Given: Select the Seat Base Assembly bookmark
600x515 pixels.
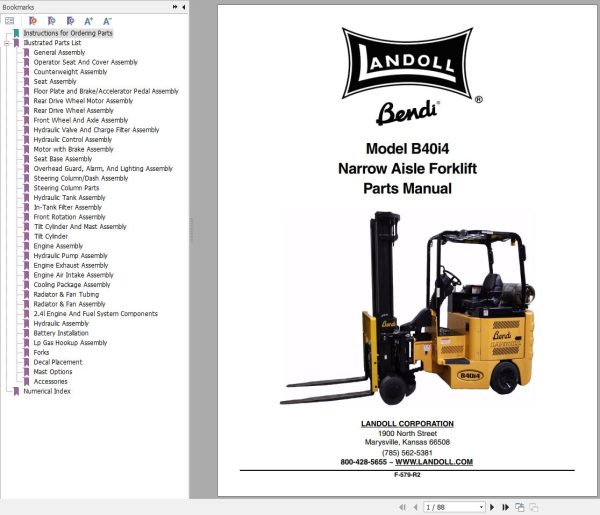Looking at the screenshot, I should [x=63, y=159].
